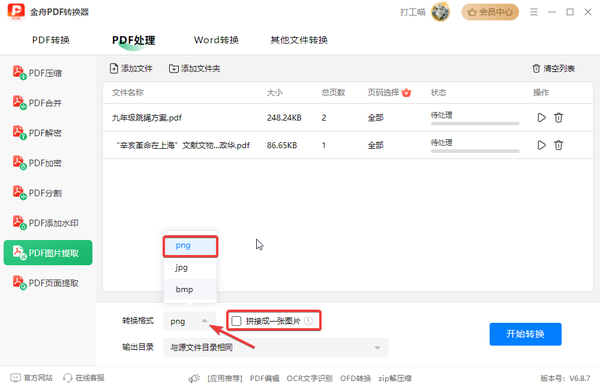Viewport: 600px width, 390px height.
Task: Switch to the Word转换 tab
Action: coord(216,40)
